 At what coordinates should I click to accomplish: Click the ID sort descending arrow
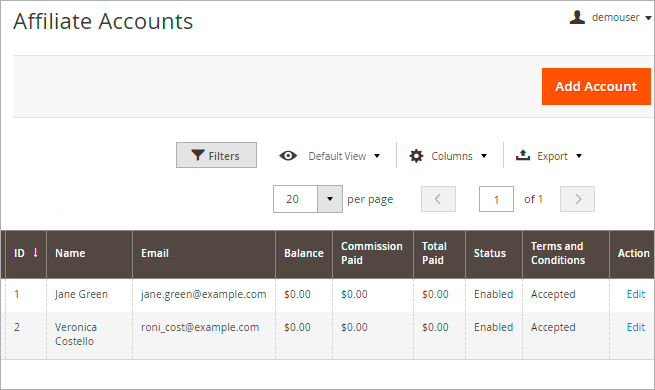36,253
